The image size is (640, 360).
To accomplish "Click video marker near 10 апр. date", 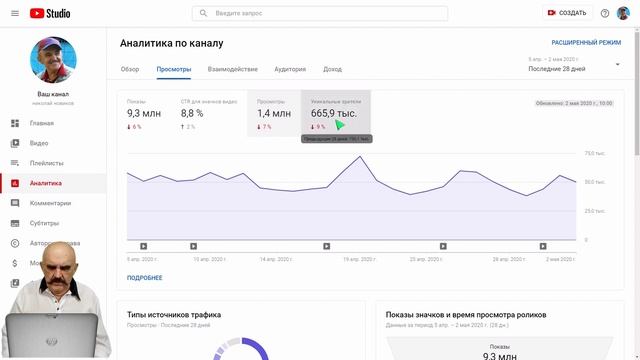I will pyautogui.click(x=193, y=246).
